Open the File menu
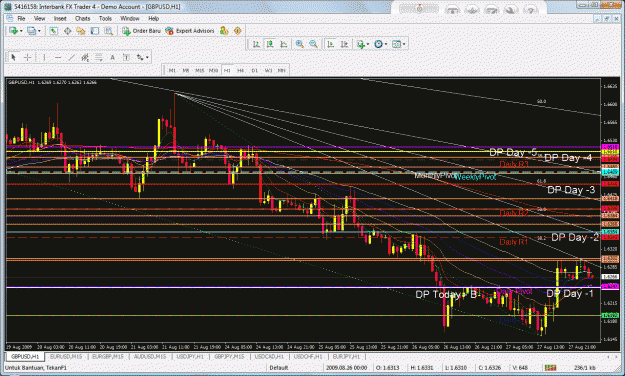This screenshot has height=376, width=625. pos(21,18)
